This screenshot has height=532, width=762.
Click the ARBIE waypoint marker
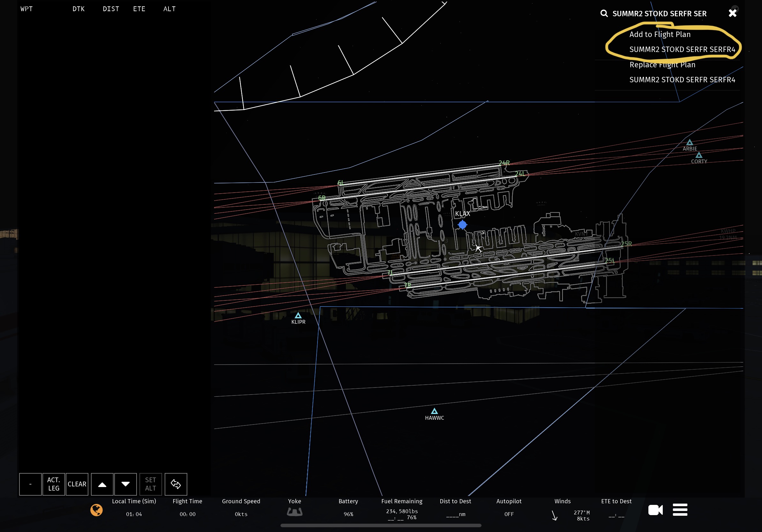tap(690, 143)
